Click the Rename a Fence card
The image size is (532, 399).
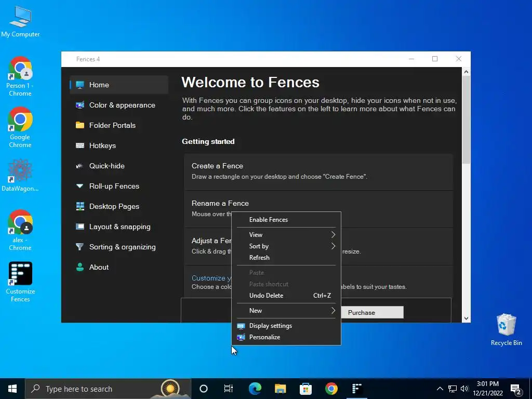318,209
